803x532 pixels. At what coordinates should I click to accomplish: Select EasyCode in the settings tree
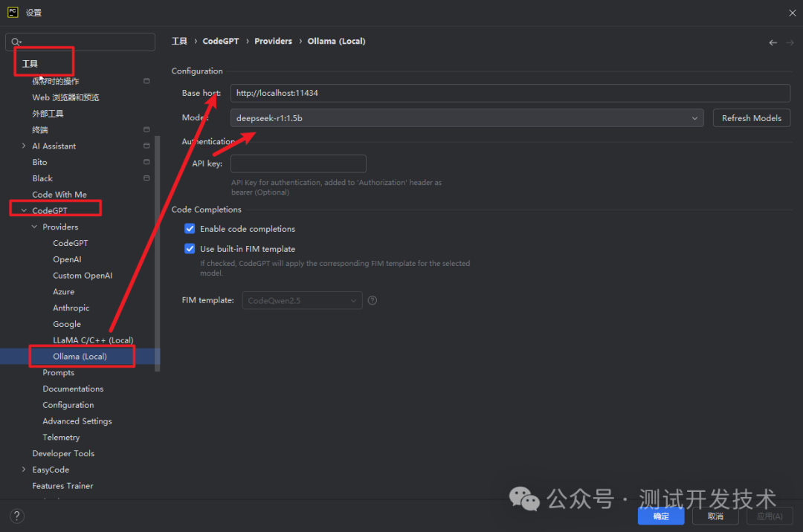(51, 470)
